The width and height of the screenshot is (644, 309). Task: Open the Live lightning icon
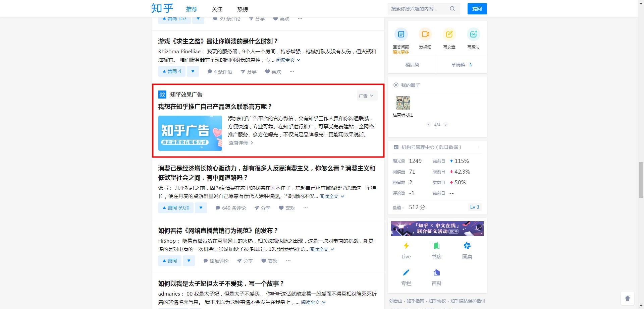(406, 246)
